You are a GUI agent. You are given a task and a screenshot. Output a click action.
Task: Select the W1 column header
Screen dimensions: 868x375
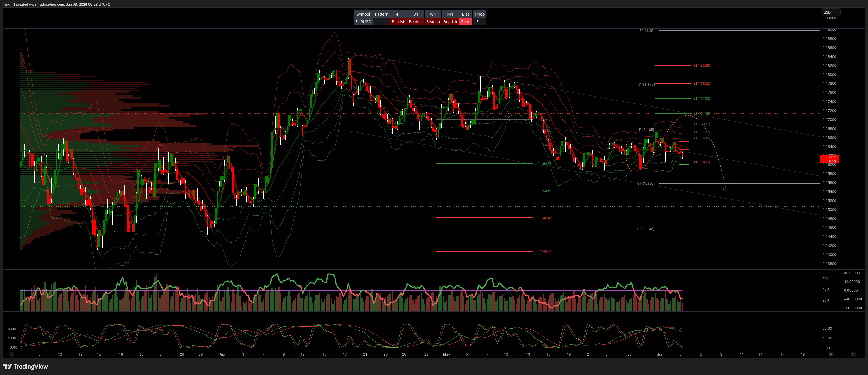(x=433, y=14)
